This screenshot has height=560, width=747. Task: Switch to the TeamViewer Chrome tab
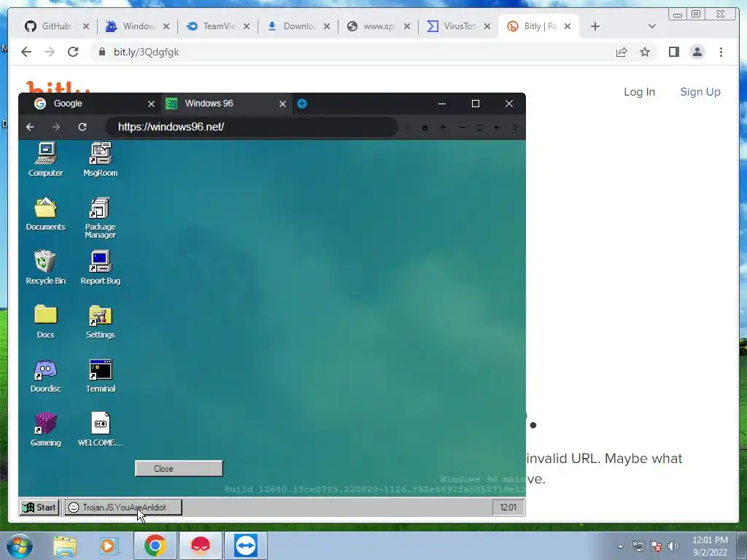click(218, 26)
